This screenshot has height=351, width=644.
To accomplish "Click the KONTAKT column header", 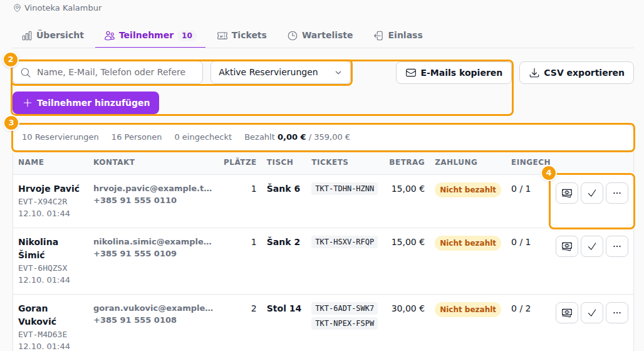I will tap(114, 162).
